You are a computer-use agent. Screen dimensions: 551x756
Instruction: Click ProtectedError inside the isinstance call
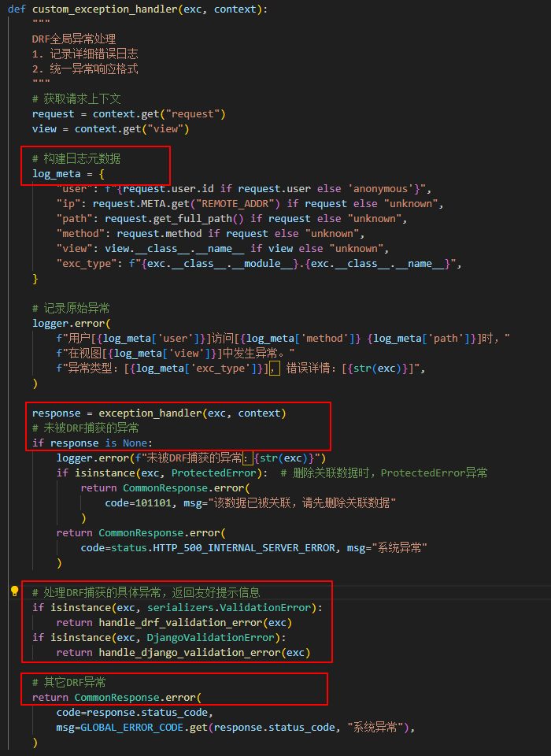[213, 473]
